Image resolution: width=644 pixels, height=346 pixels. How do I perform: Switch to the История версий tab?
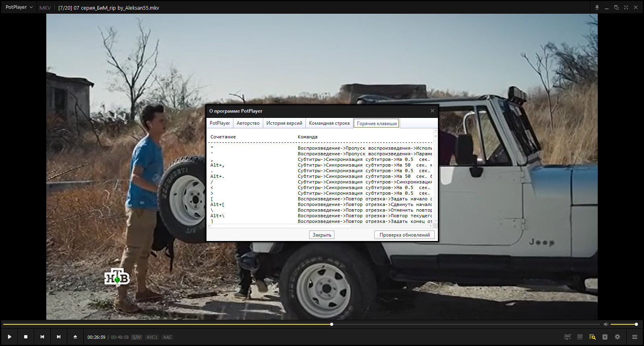(x=284, y=123)
